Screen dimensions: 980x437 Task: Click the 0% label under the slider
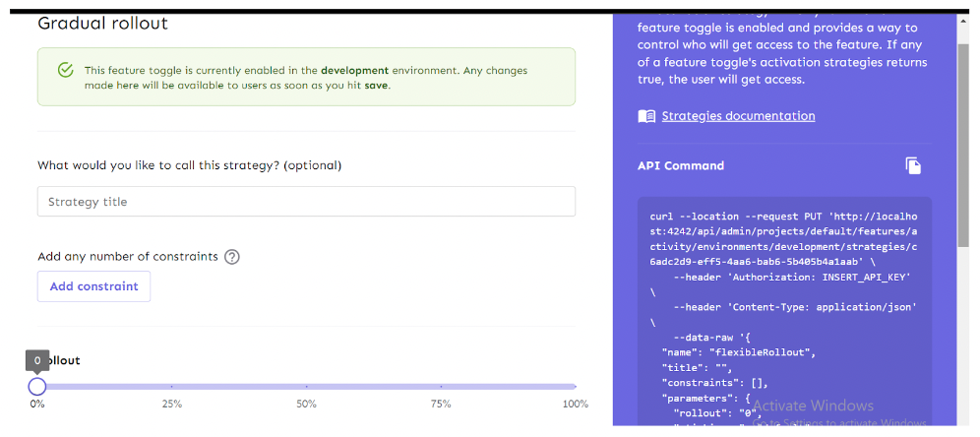coord(37,405)
